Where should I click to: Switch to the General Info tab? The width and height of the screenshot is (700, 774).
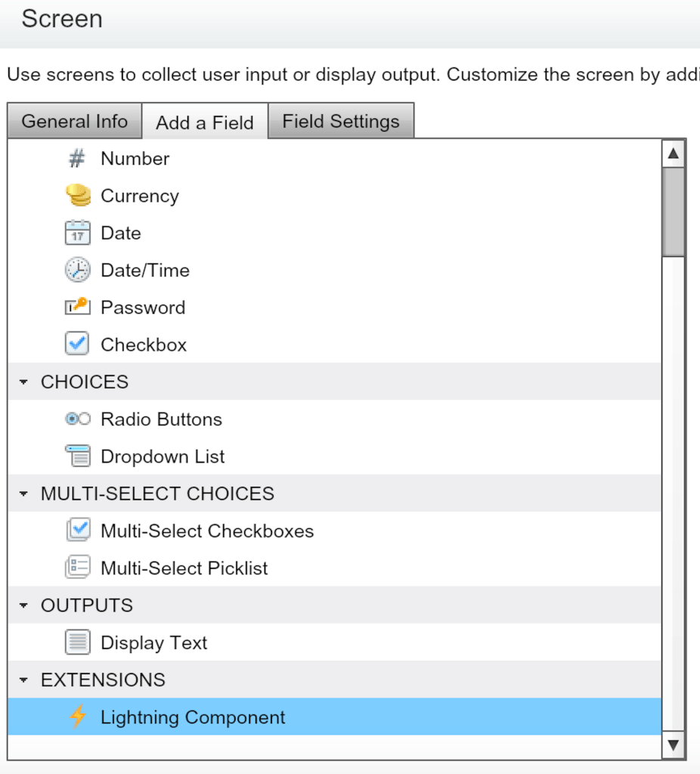click(x=74, y=122)
